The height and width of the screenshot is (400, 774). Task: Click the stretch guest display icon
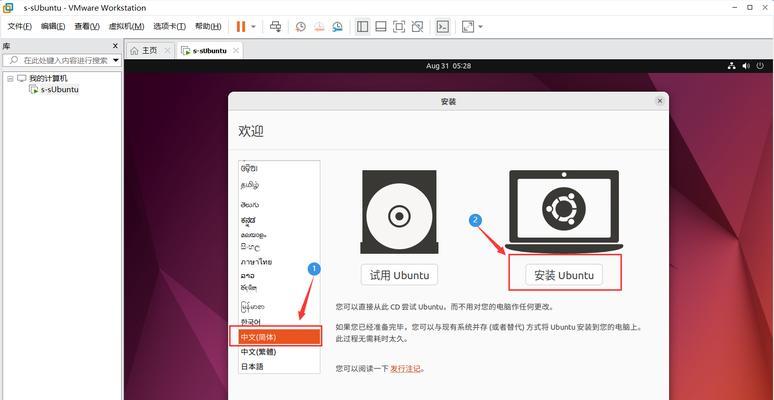[467, 27]
